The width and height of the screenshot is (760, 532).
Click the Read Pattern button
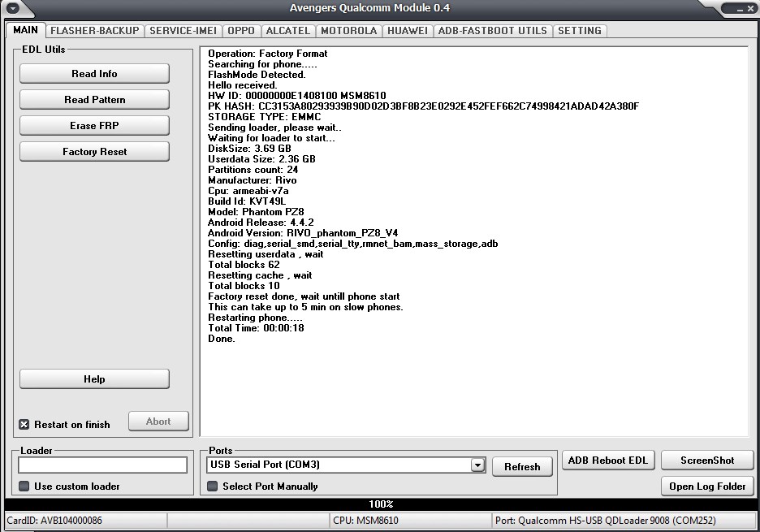94,99
